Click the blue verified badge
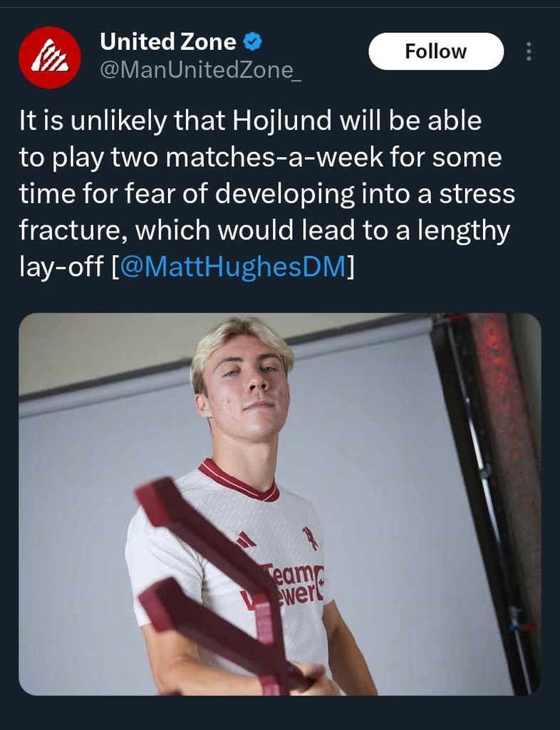560x730 pixels. point(253,42)
